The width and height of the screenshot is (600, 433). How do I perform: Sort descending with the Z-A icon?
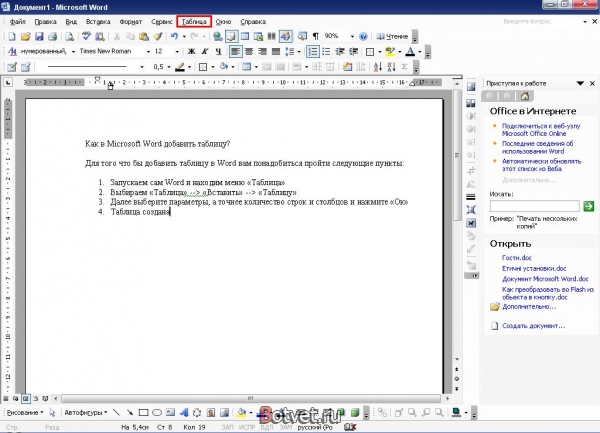tap(391, 67)
